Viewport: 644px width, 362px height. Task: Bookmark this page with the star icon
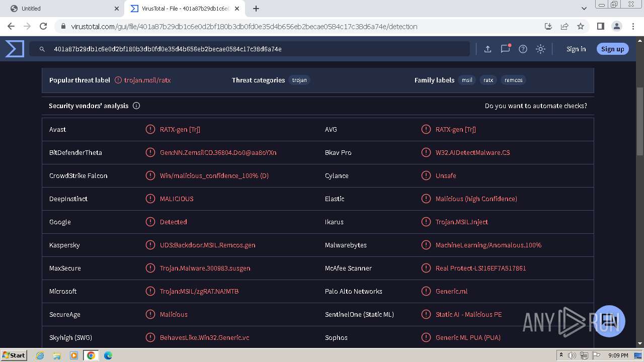[581, 26]
